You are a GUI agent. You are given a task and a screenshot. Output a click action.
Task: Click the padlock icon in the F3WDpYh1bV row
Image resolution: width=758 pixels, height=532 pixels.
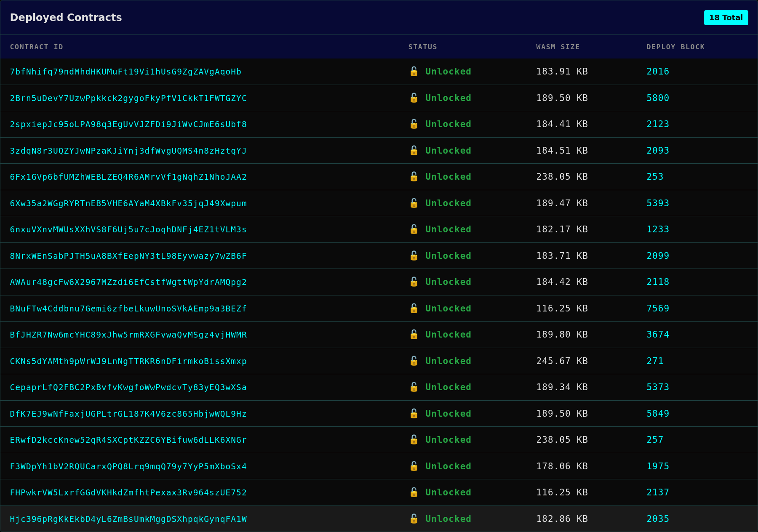(414, 466)
